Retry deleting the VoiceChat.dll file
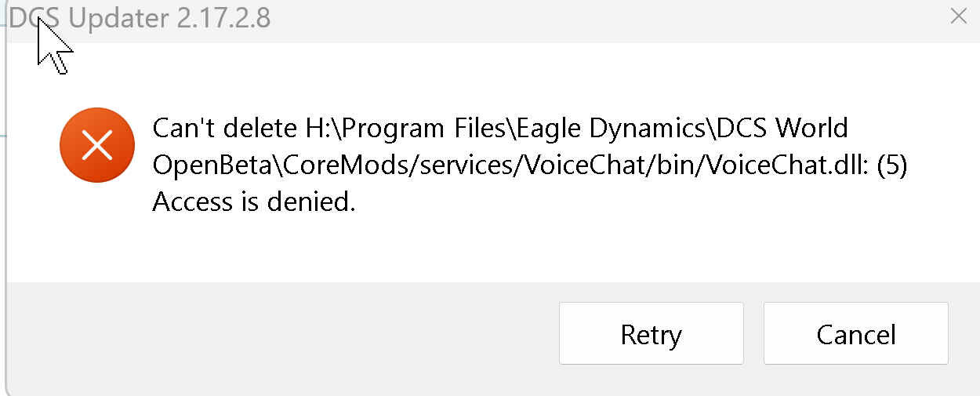 tap(651, 334)
